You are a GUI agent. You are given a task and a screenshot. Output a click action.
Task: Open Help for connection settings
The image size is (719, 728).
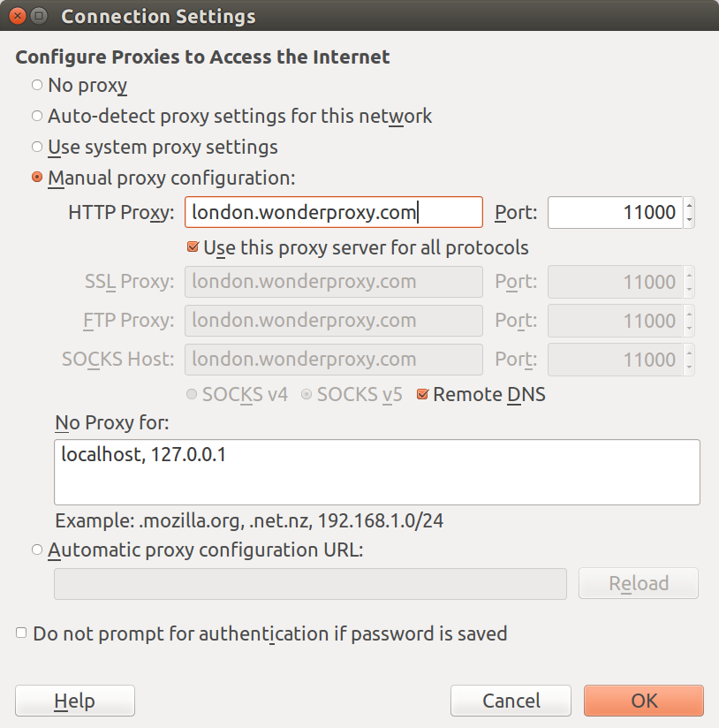[x=75, y=701]
